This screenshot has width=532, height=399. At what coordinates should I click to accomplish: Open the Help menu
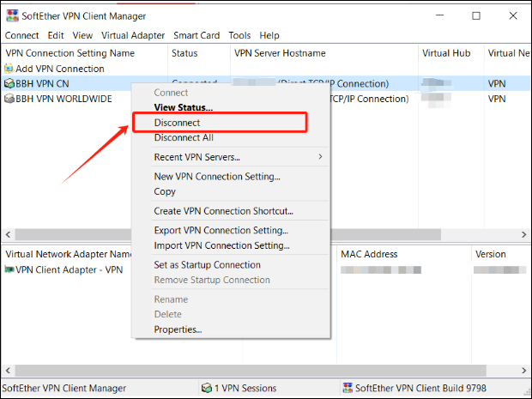tap(269, 35)
